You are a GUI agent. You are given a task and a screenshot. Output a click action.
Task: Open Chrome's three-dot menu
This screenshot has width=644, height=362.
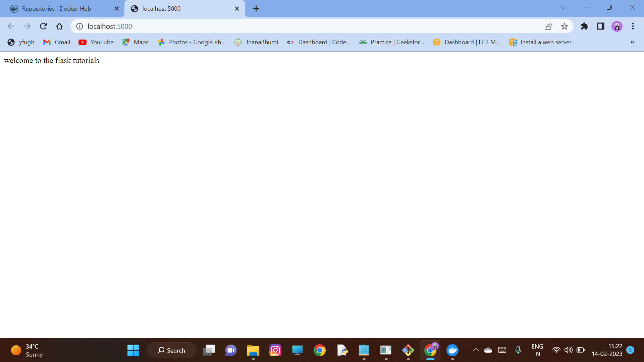click(x=633, y=26)
